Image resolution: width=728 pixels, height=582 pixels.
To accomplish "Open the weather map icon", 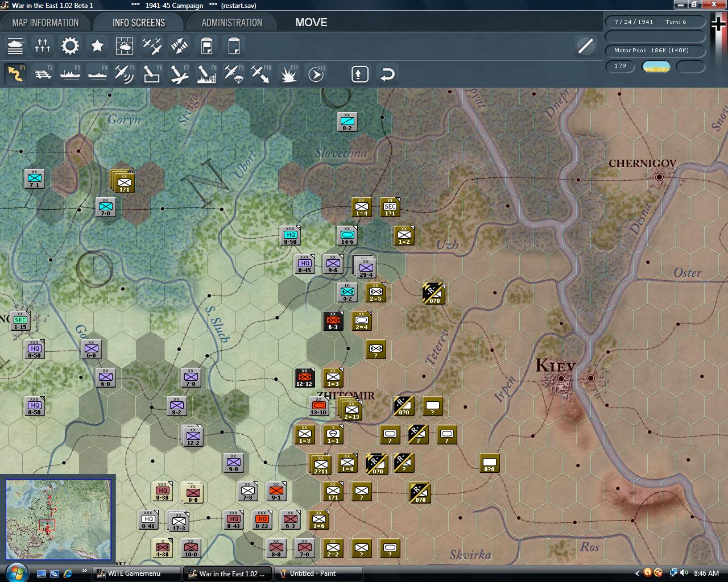I will click(x=125, y=46).
